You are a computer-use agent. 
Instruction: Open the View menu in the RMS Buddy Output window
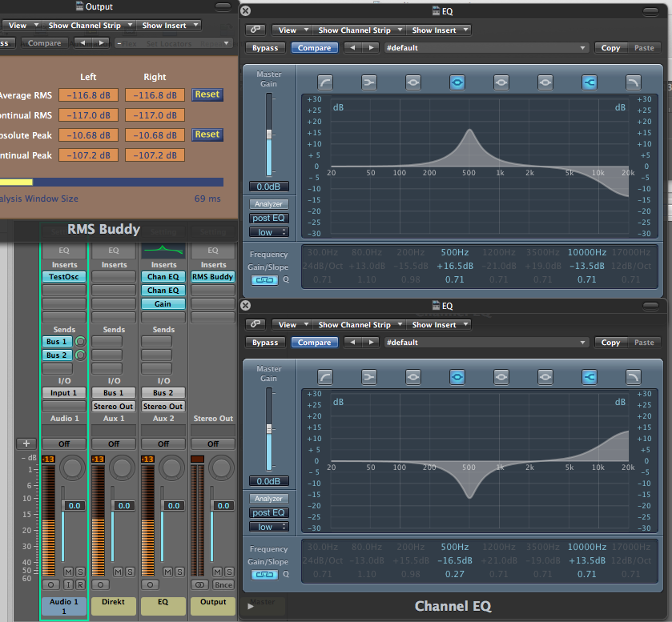[21, 26]
